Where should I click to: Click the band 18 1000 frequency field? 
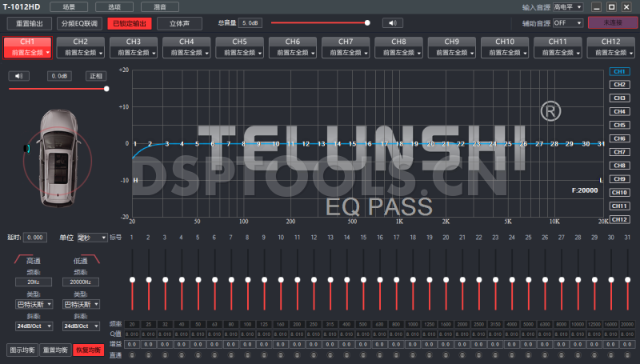coord(413,325)
